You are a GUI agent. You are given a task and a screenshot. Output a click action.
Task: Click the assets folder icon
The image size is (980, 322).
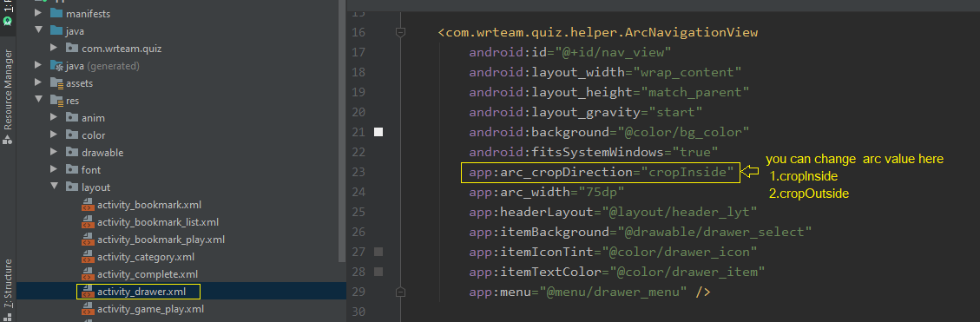point(57,82)
